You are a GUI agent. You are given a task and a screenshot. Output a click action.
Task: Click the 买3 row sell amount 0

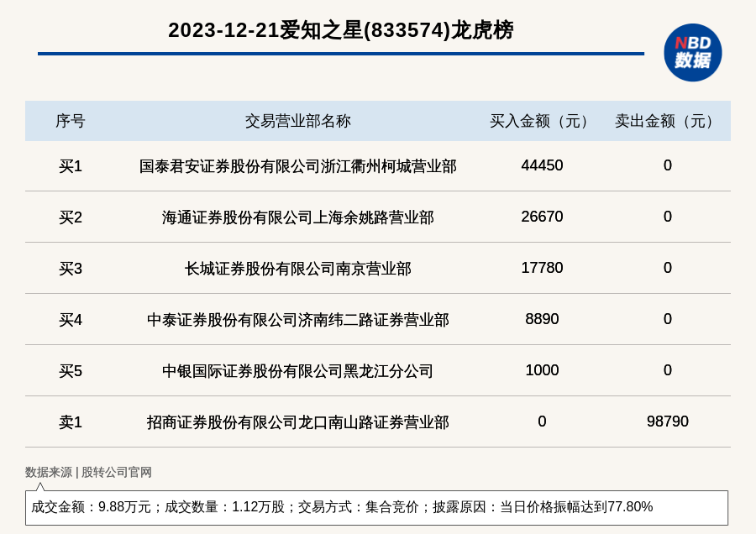click(667, 268)
